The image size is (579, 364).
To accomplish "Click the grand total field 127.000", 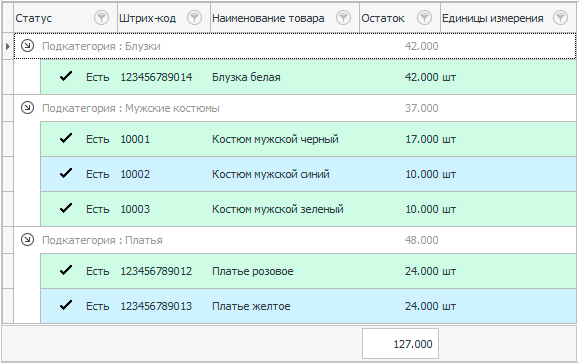I will click(x=400, y=344).
